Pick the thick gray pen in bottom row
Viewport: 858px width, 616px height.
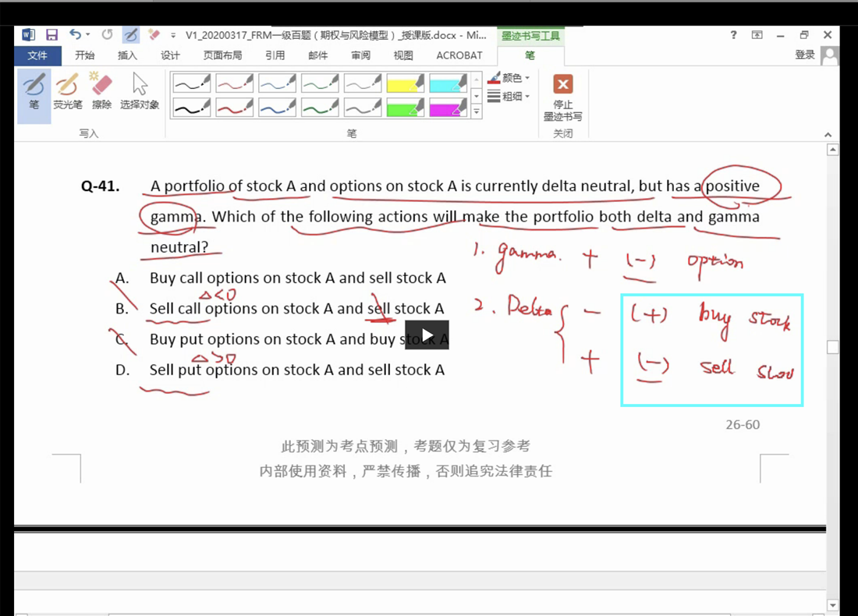coord(362,108)
